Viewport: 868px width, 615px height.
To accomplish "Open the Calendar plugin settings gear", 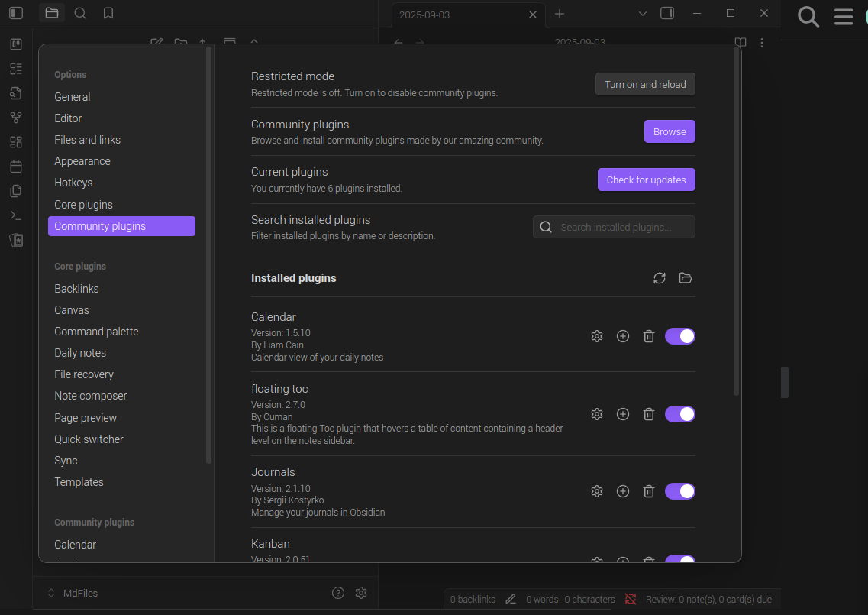I will click(596, 336).
